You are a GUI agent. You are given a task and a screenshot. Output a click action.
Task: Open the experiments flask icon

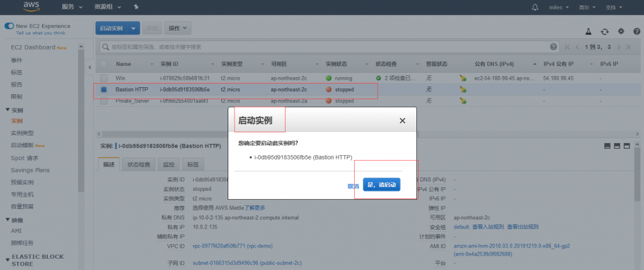coord(588,31)
